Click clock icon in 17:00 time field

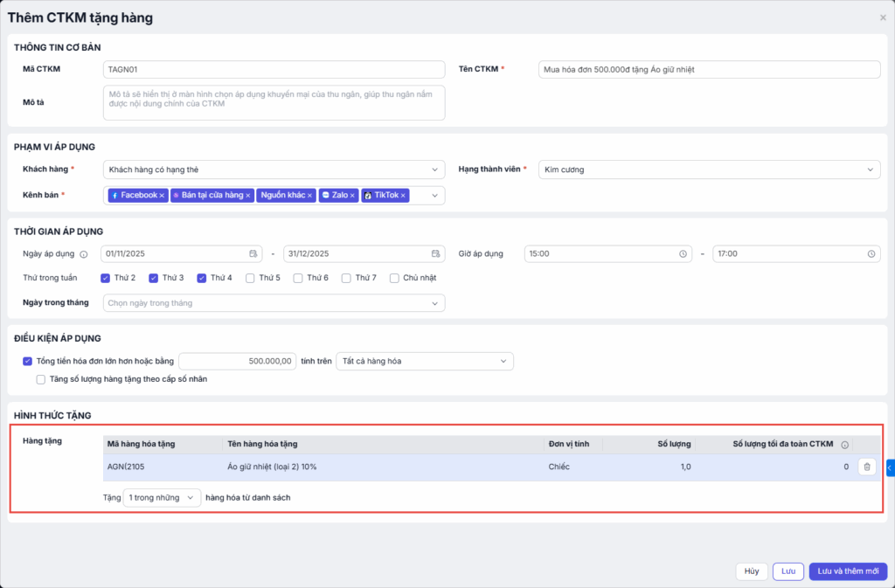[x=871, y=253]
